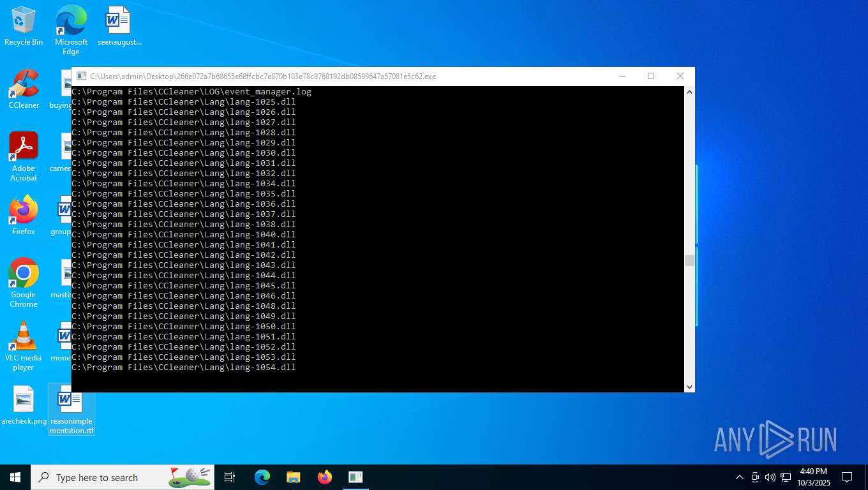Click the lang-1025.dll output line
Image resolution: width=868 pixels, height=490 pixels.
184,102
